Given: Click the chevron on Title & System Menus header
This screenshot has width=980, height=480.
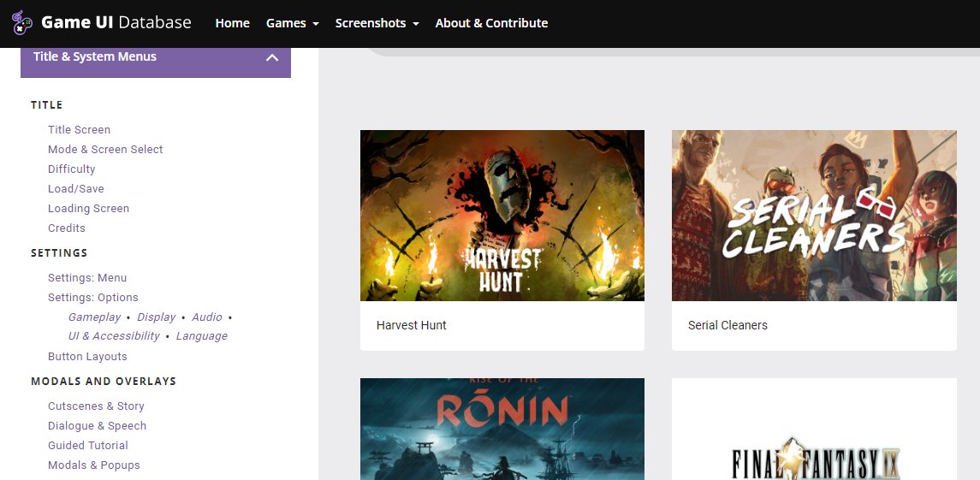Looking at the screenshot, I should [272, 57].
